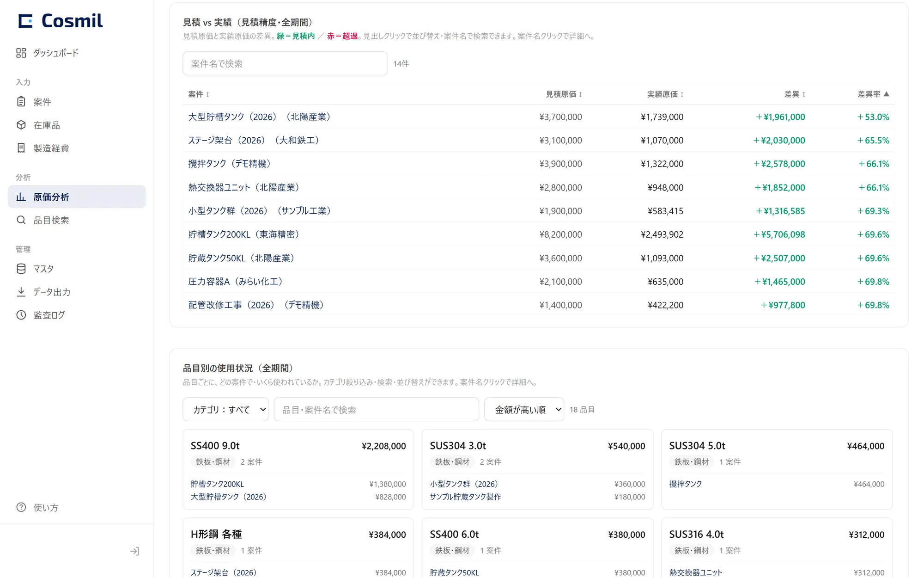Click the logout arrow icon in sidebar
The height and width of the screenshot is (578, 924).
[x=134, y=551]
